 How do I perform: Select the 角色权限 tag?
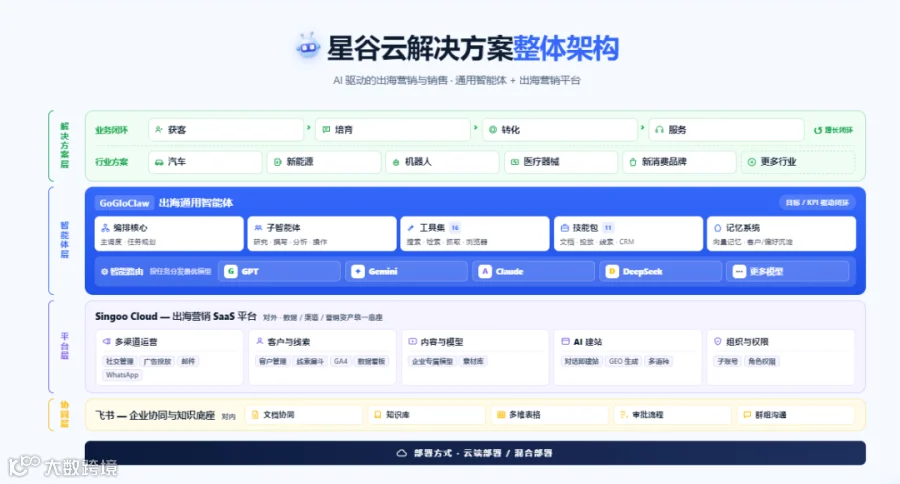pos(762,361)
